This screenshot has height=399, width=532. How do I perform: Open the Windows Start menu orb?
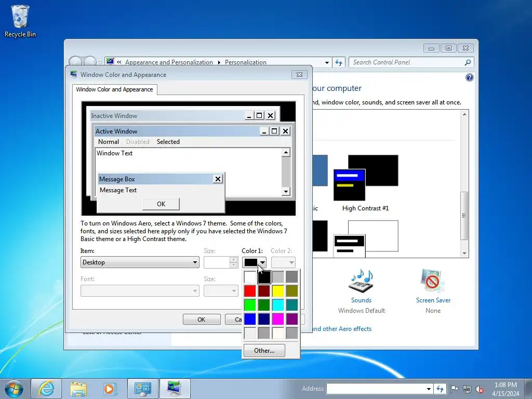click(x=14, y=389)
